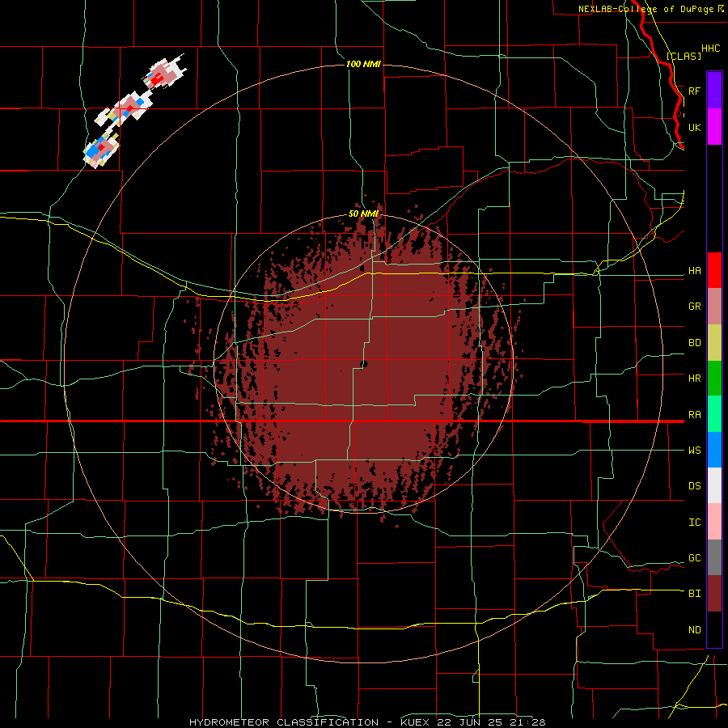Image resolution: width=728 pixels, height=728 pixels.
Task: Click the red HA hail legend swatch
Action: pos(714,270)
